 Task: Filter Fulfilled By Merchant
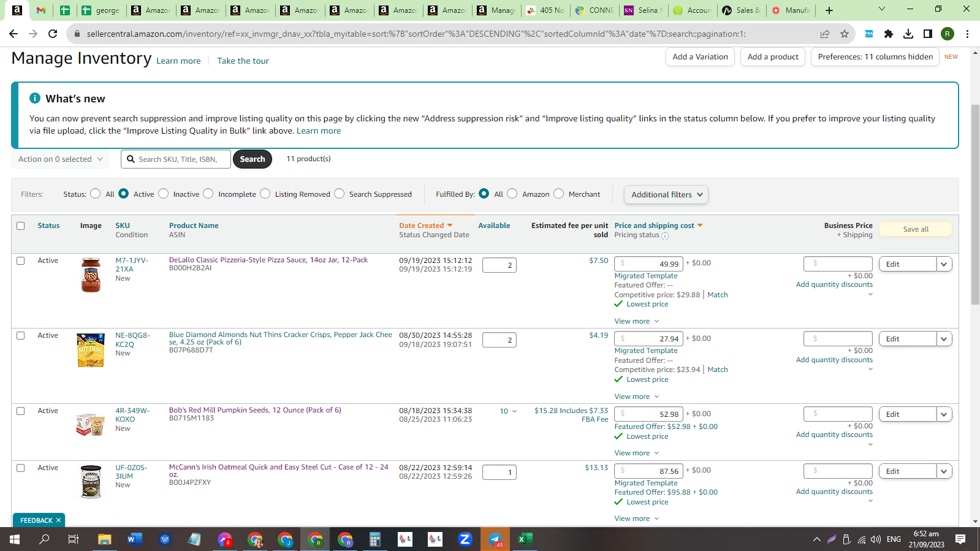point(559,194)
